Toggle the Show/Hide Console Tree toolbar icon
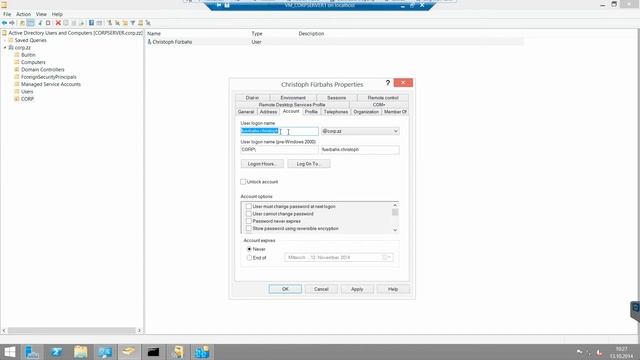The width and height of the screenshot is (640, 360). point(31,23)
